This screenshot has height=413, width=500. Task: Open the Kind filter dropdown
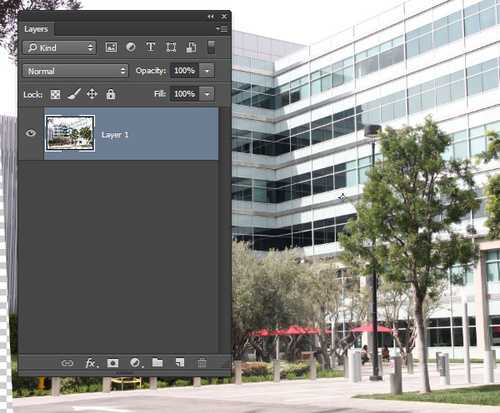coord(59,48)
